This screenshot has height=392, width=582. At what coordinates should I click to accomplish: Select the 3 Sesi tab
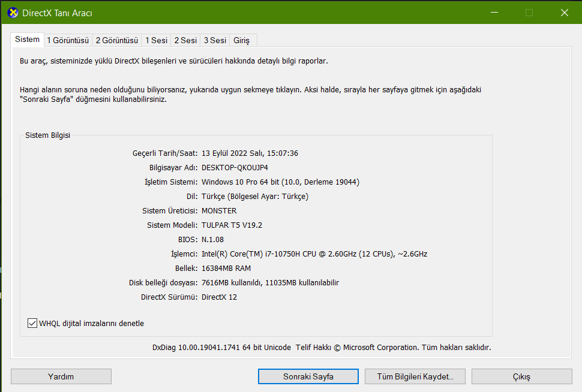tap(215, 40)
